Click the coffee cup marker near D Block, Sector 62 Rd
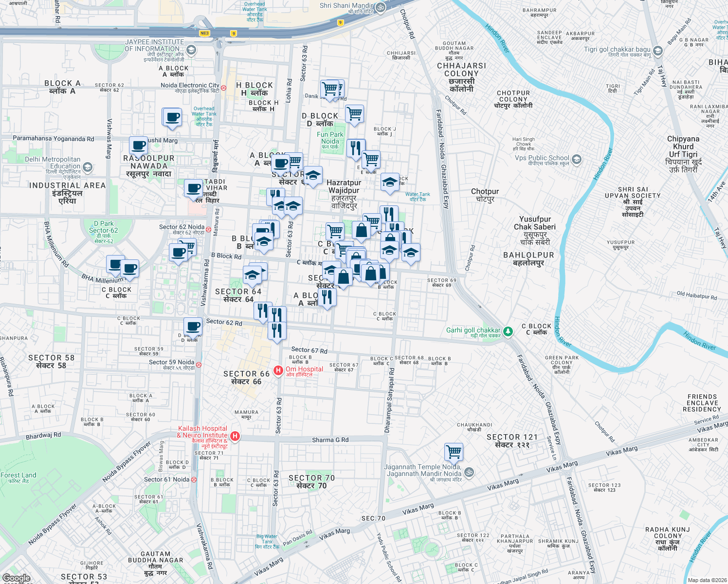Screen dimensions: 728x584 coord(193,326)
